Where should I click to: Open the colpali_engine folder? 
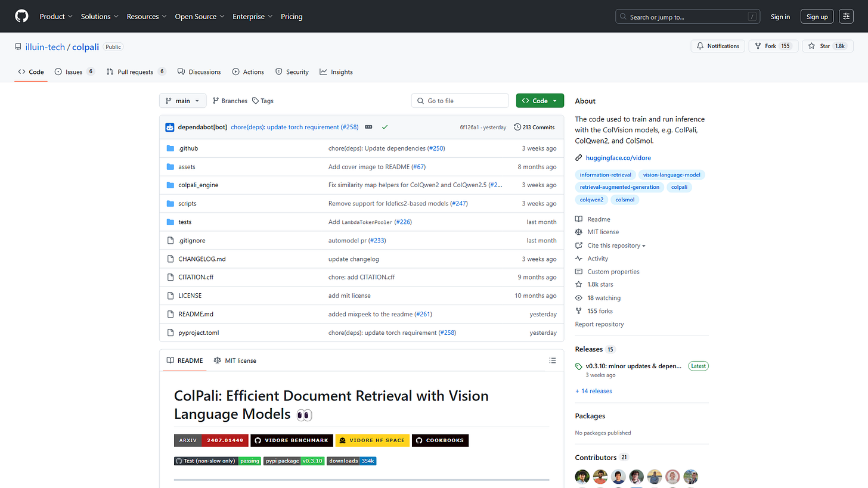point(199,185)
